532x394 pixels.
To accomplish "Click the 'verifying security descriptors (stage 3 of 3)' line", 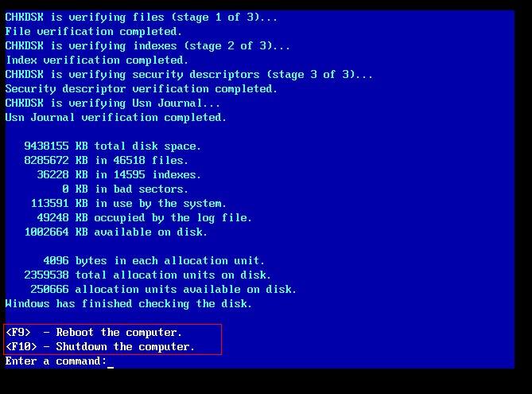I will point(188,74).
